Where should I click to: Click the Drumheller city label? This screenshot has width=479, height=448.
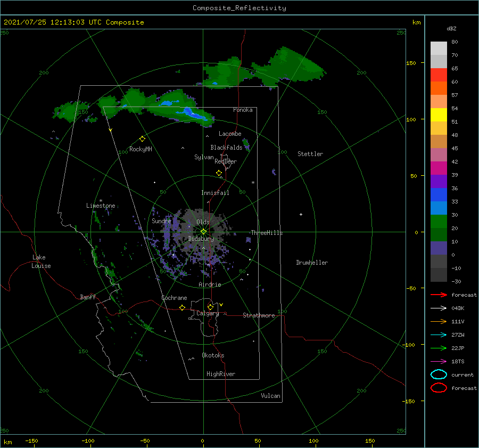pyautogui.click(x=312, y=263)
